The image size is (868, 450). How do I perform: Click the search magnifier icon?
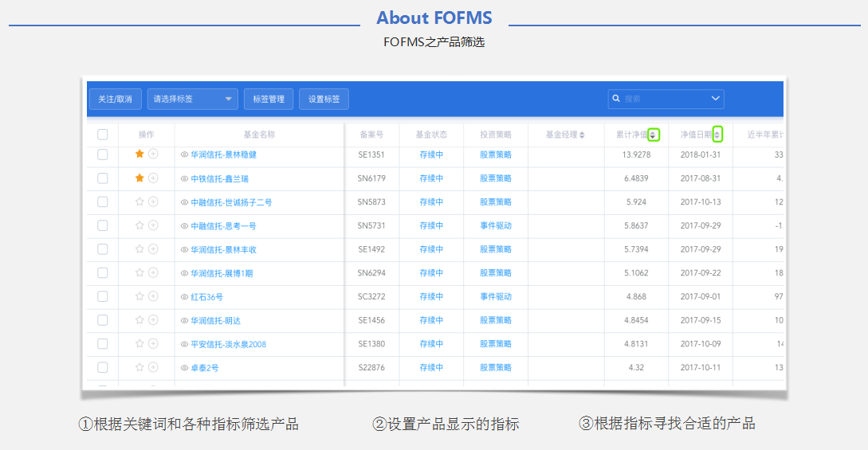616,99
